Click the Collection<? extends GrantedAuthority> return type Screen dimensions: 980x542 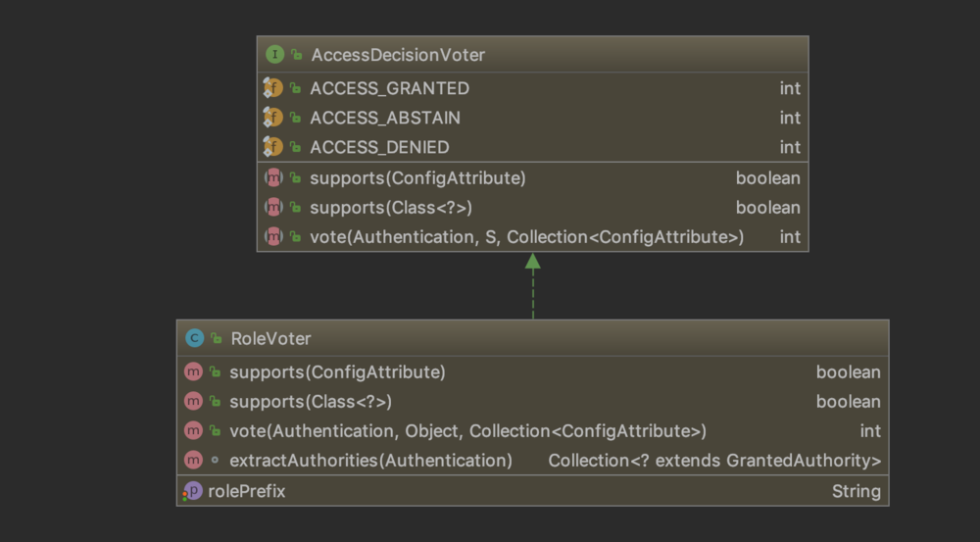(714, 461)
